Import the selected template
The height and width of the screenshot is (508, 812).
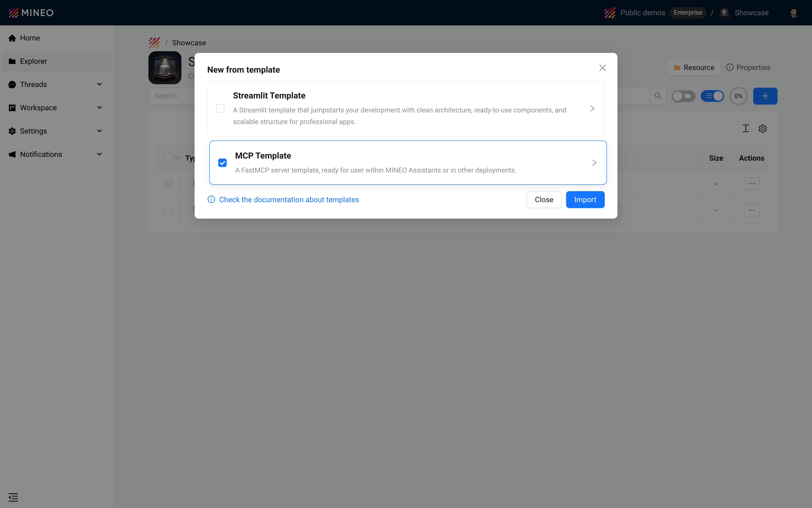(x=585, y=200)
